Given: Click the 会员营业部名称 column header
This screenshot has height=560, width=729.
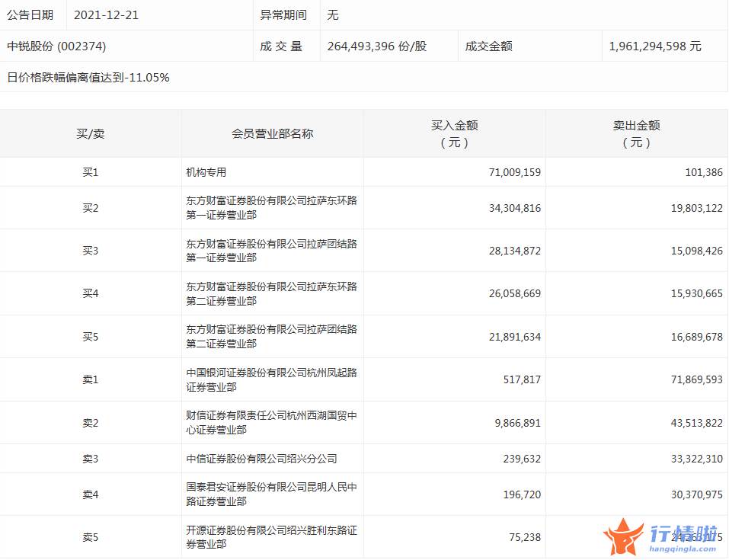Looking at the screenshot, I should tap(273, 134).
